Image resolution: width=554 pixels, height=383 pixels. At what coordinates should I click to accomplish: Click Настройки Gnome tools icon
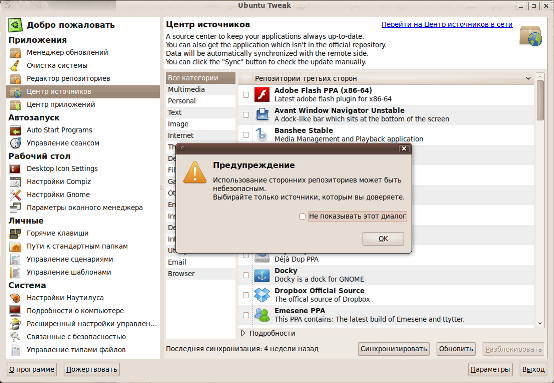15,195
